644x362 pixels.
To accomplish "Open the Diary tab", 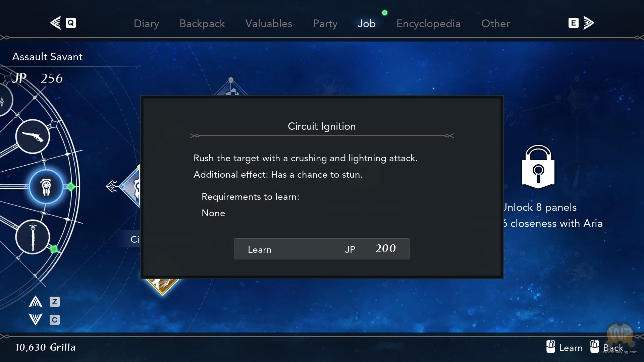I will pos(146,23).
